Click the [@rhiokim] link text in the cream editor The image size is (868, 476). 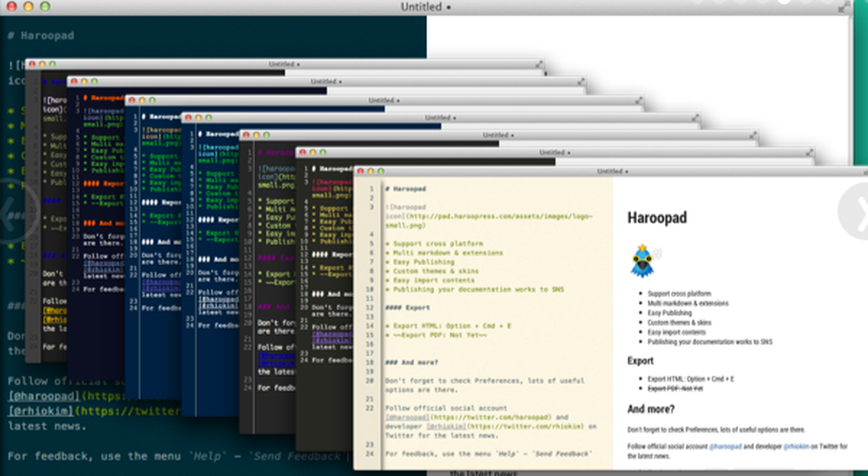[x=447, y=426]
